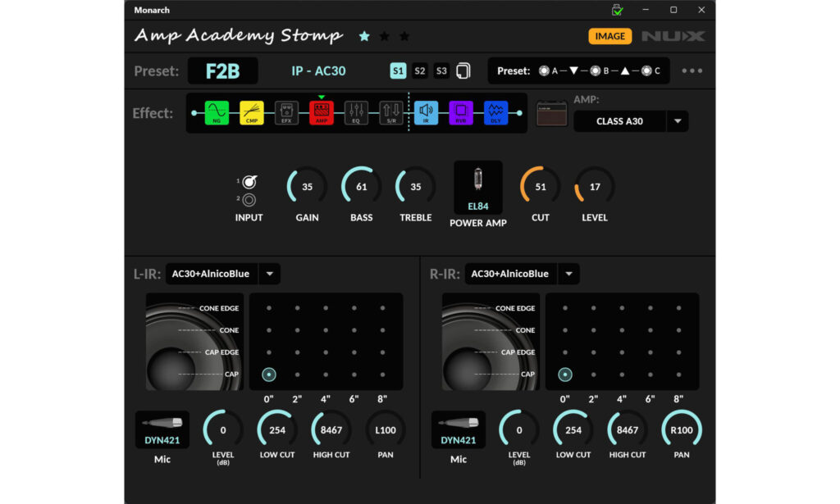Click the amp cabinet thumbnail next to AMP
This screenshot has height=504, width=840.
(x=550, y=115)
